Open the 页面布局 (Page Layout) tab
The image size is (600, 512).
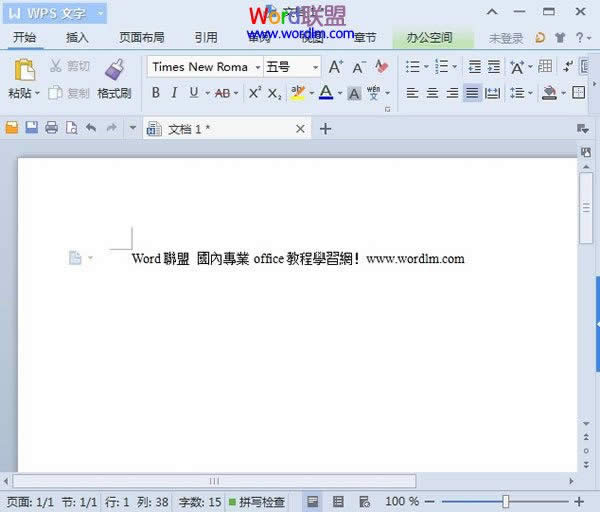(141, 38)
